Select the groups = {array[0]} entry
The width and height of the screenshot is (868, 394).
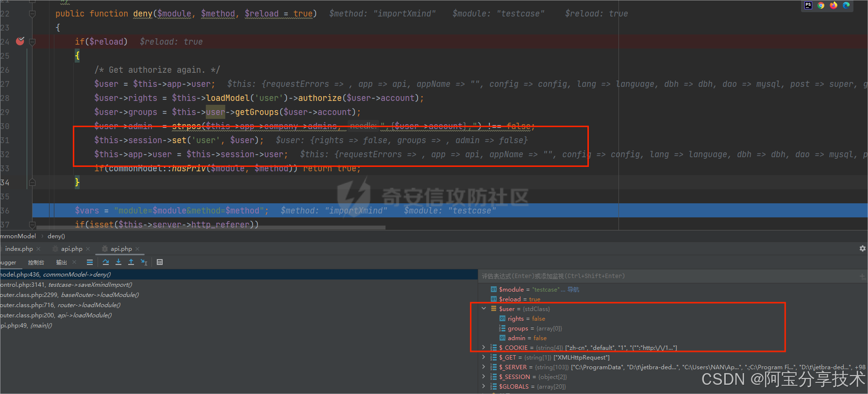pyautogui.click(x=673, y=328)
